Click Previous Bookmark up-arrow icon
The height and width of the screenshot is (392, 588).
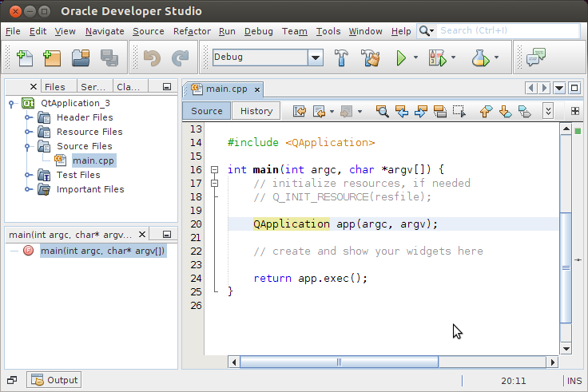[x=486, y=111]
